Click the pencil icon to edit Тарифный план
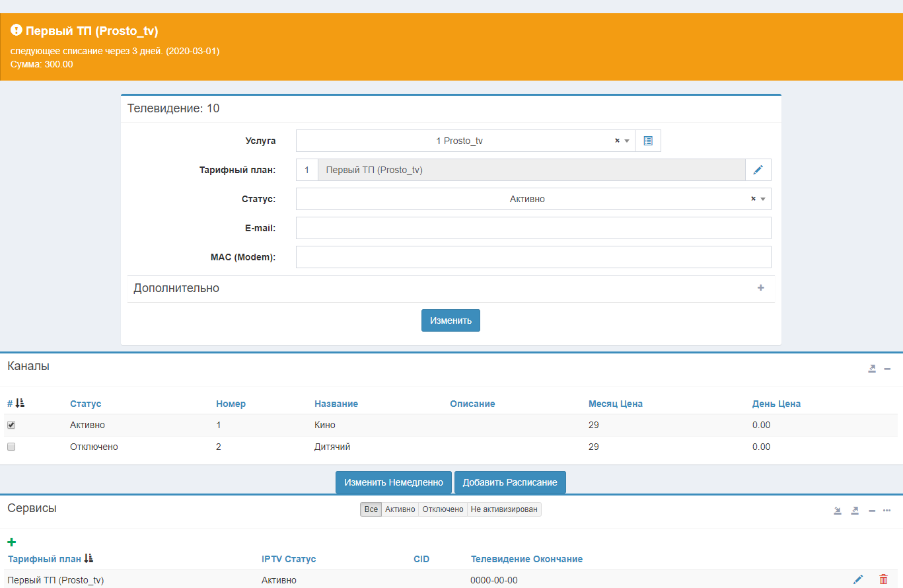The width and height of the screenshot is (903, 588). [758, 170]
